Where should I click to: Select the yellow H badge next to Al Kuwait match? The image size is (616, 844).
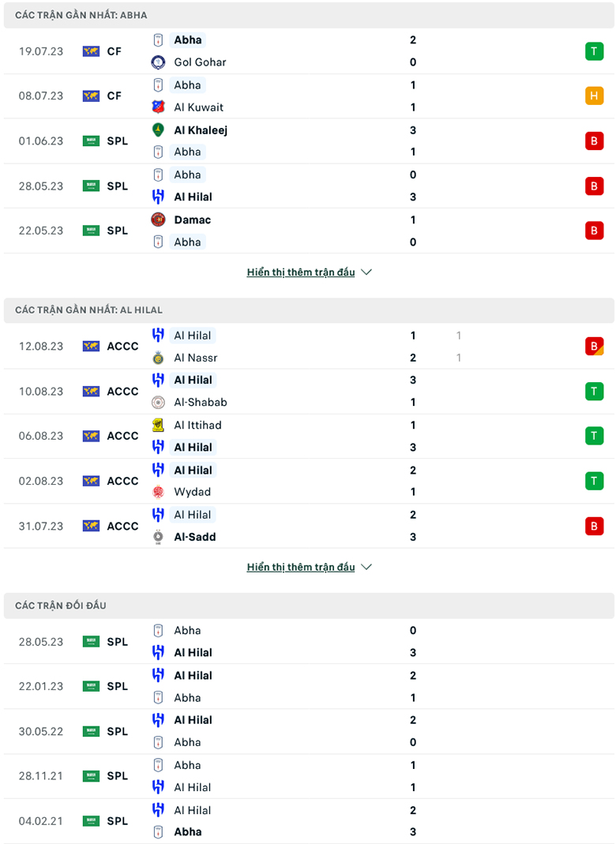pos(595,96)
